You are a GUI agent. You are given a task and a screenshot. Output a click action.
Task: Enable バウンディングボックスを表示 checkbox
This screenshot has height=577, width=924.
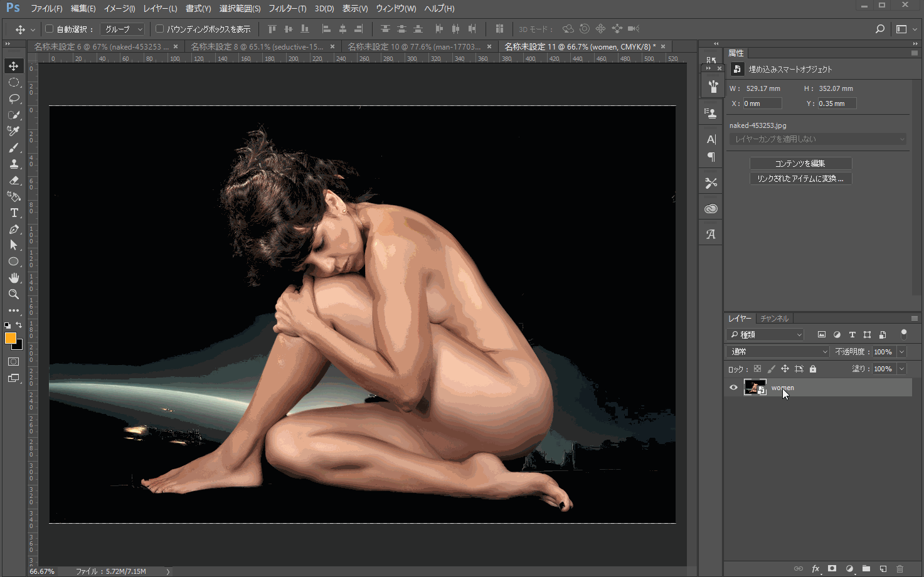pos(159,29)
